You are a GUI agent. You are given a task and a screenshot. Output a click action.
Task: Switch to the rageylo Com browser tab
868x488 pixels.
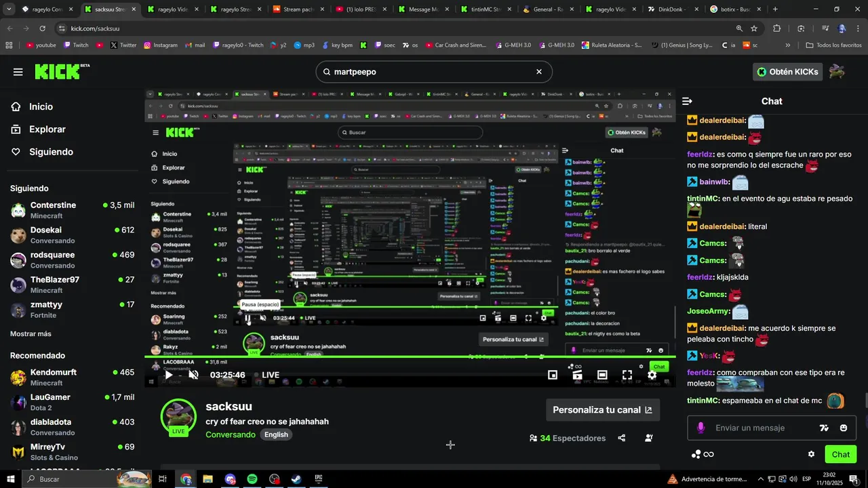(46, 9)
